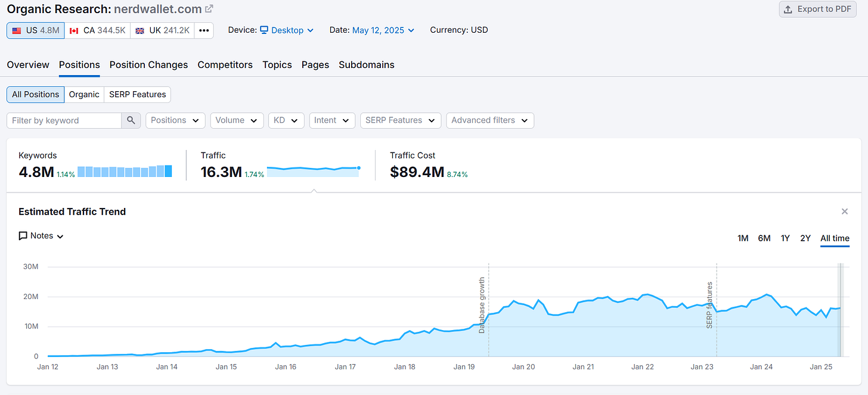Go to the Subdomains tab

point(367,65)
